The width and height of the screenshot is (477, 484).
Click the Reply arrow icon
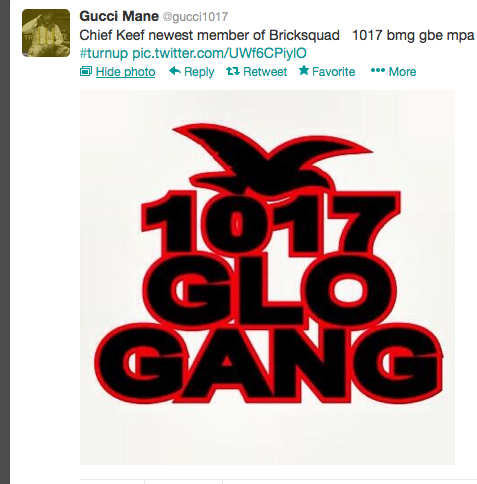coord(175,71)
